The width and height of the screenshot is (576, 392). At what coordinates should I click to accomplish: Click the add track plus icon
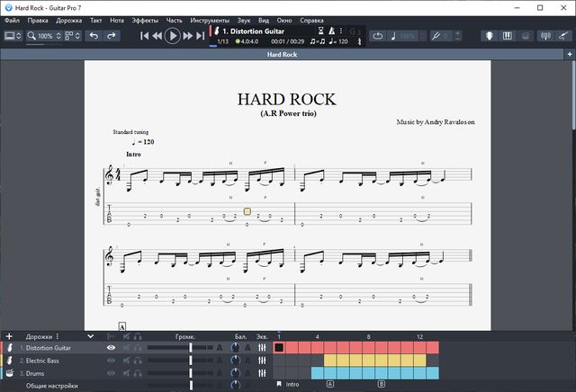pos(9,336)
